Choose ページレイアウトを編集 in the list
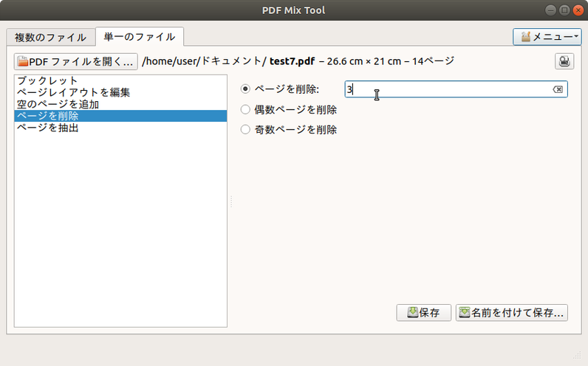Viewport: 588px width, 366px height. point(120,92)
